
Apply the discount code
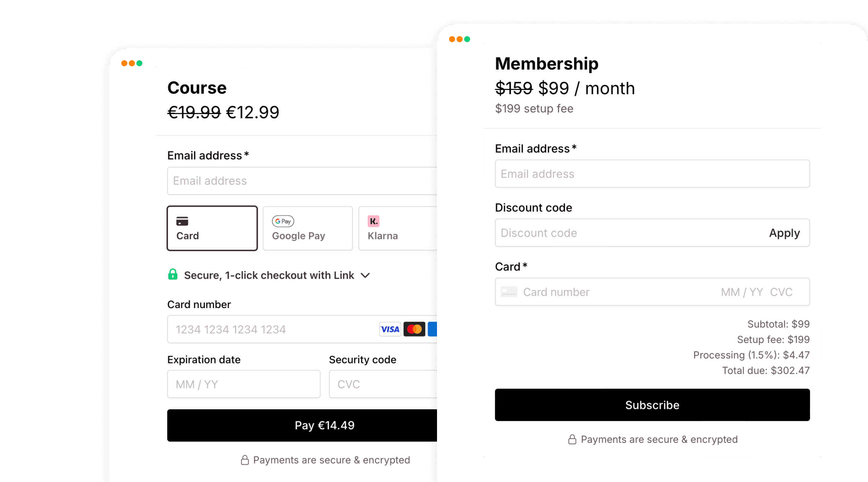[x=784, y=233]
